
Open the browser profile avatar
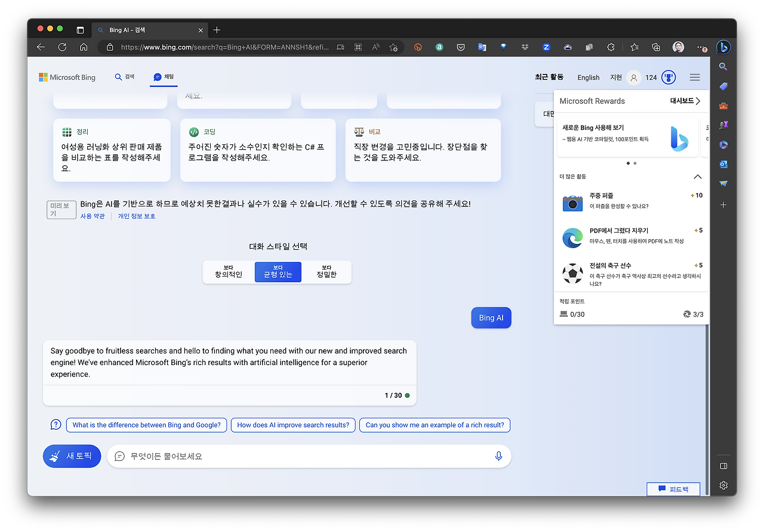[x=678, y=47]
